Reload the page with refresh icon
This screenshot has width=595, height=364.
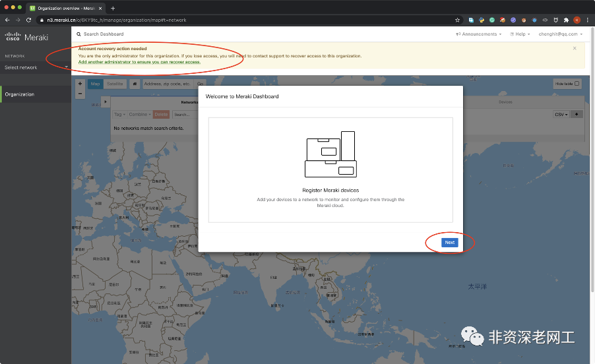click(28, 20)
